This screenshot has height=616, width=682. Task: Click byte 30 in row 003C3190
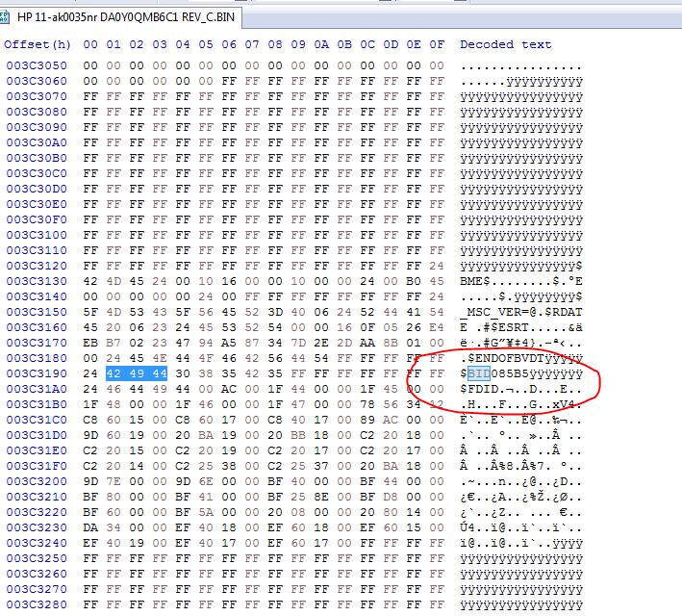(x=183, y=373)
